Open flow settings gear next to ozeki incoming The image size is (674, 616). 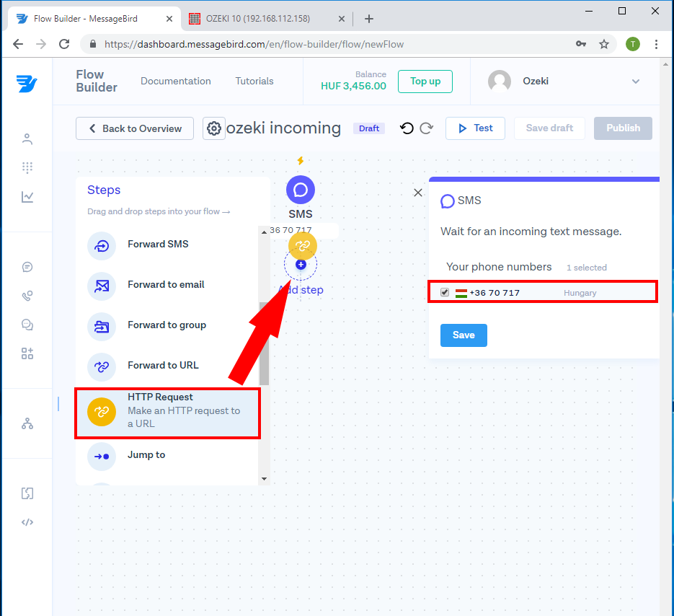click(214, 128)
